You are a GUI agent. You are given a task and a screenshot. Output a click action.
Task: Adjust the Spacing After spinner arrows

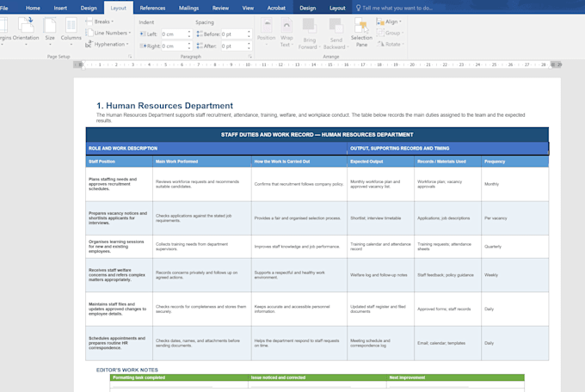pyautogui.click(x=249, y=46)
